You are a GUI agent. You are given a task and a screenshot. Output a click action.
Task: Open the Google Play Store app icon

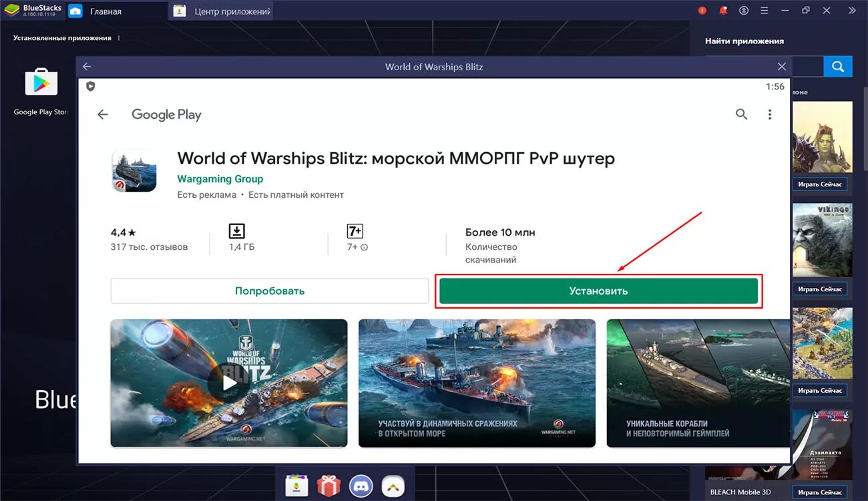tap(41, 82)
